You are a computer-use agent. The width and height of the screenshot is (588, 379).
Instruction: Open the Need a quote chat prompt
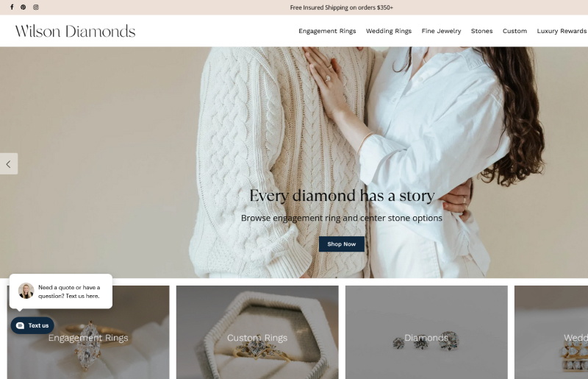pyautogui.click(x=61, y=291)
